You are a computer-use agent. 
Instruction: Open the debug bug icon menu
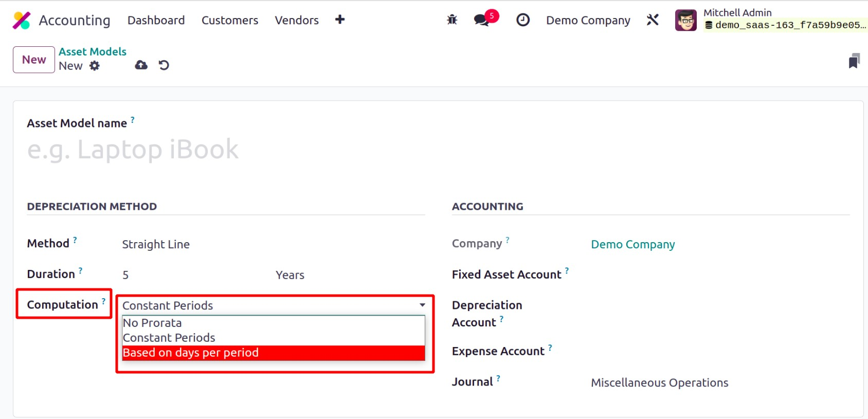pyautogui.click(x=452, y=20)
